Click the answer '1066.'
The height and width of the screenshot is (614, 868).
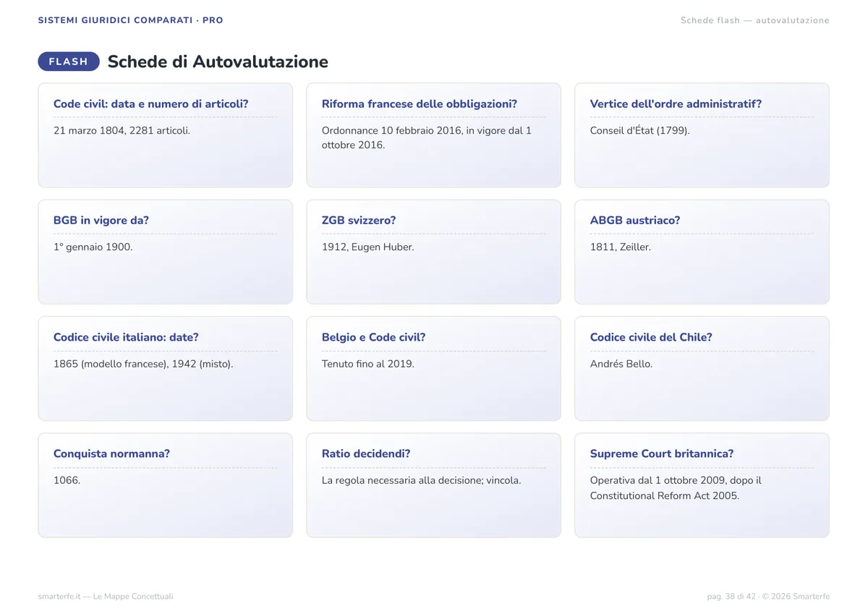67,480
